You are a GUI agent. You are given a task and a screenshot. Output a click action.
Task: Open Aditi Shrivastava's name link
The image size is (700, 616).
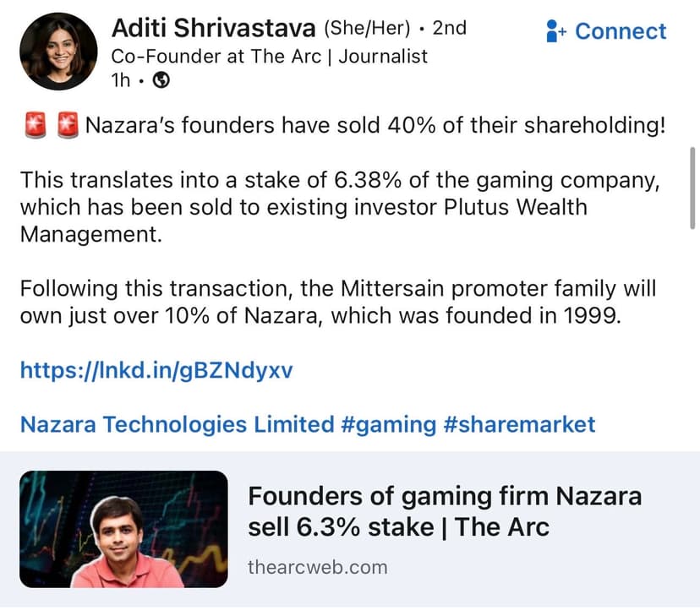pos(214,28)
